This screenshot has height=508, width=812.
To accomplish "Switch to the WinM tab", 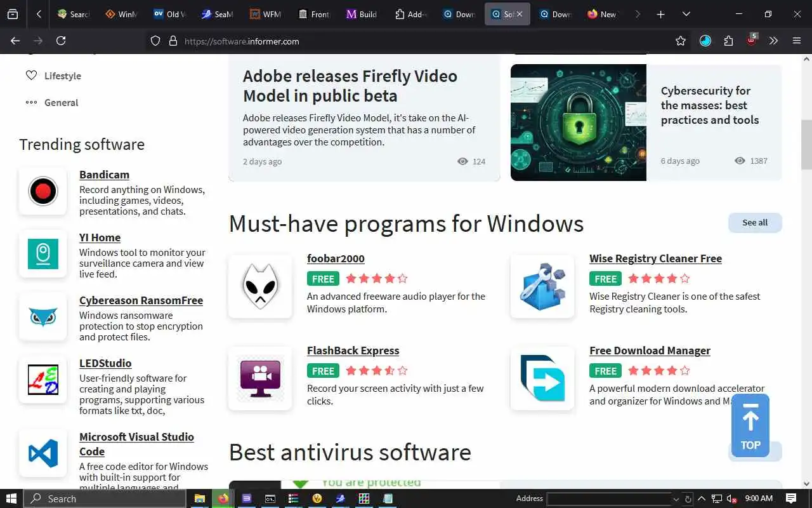I will pos(121,14).
